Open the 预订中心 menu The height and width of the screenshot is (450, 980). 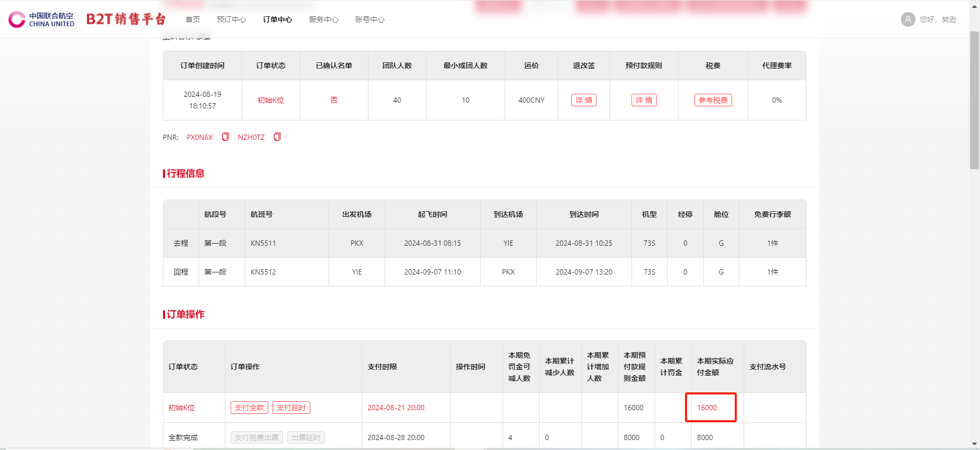[231, 19]
